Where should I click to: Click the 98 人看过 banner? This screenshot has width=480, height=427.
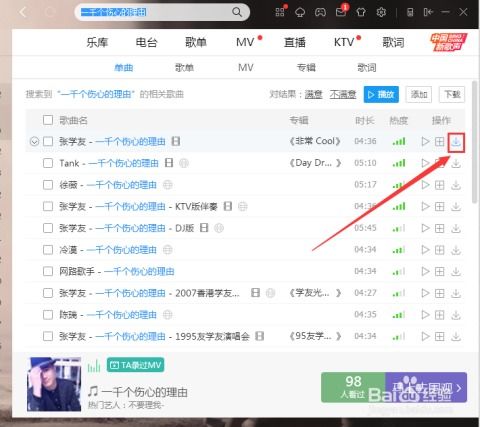[353, 387]
